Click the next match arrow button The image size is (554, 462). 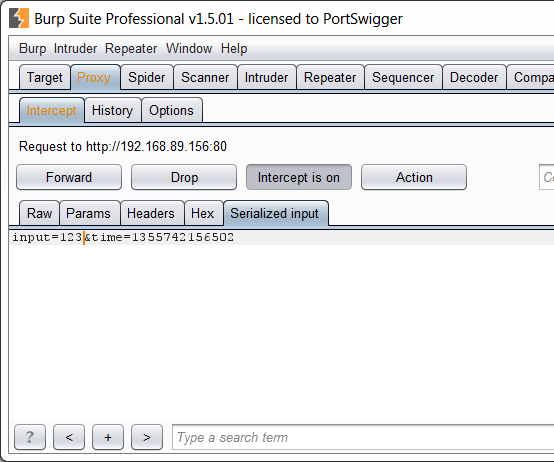[x=147, y=437]
